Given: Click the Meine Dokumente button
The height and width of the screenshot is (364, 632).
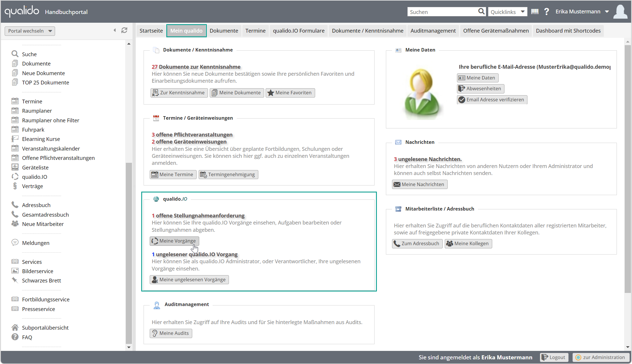Looking at the screenshot, I should coord(237,93).
